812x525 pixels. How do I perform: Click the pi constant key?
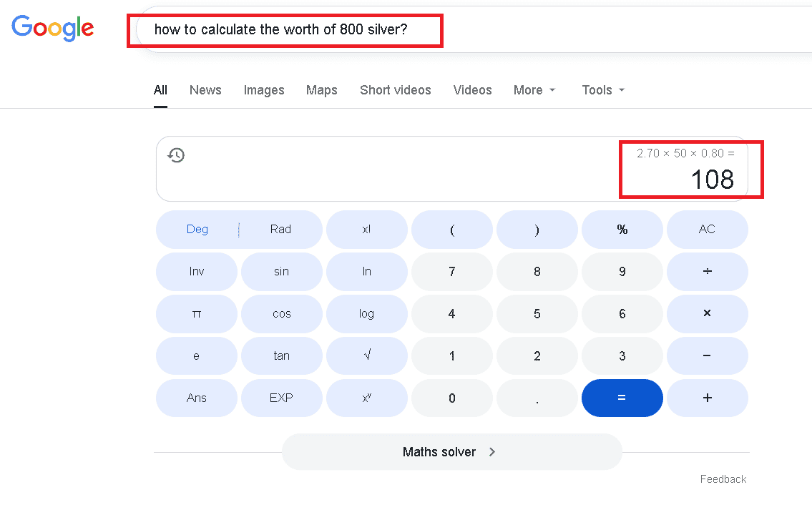tap(197, 313)
